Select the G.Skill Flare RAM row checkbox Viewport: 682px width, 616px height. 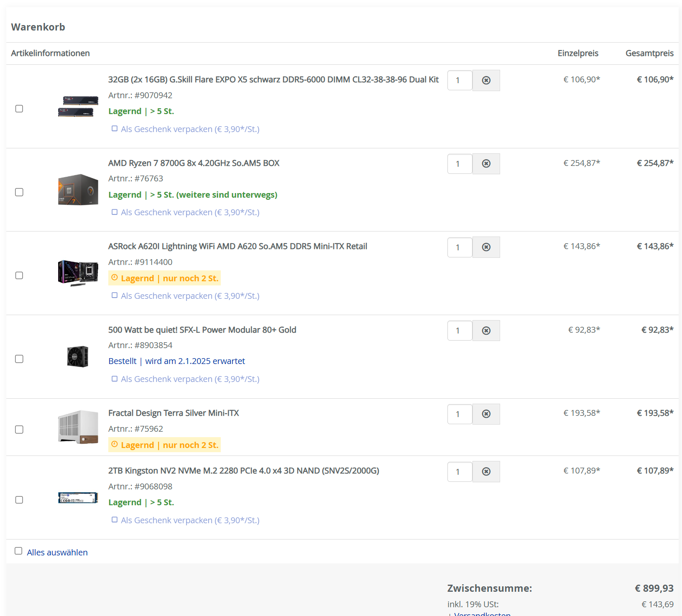click(19, 109)
